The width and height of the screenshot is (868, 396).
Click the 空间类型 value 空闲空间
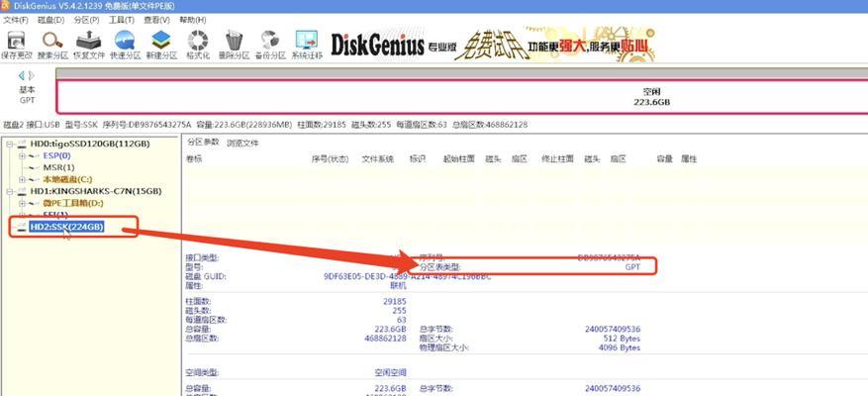(390, 373)
